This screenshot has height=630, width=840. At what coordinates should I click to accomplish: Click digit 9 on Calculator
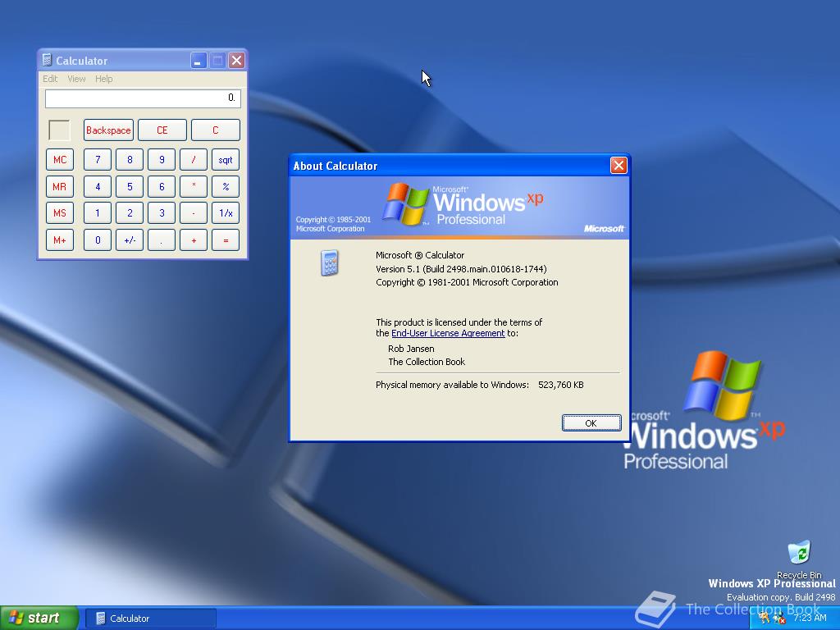(162, 160)
